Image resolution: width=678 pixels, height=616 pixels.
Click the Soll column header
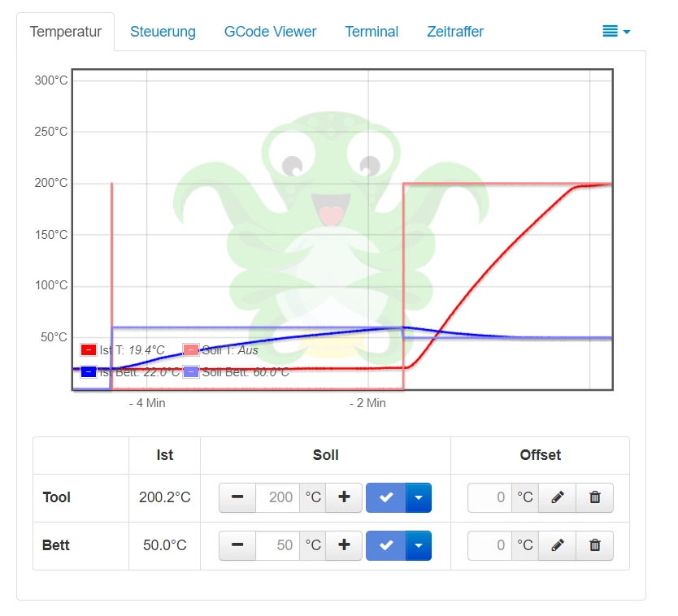coord(326,455)
